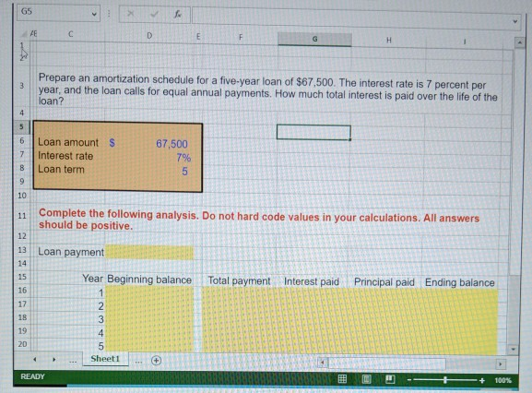Select loan amount value 67,500
The height and width of the screenshot is (393, 532).
(171, 144)
